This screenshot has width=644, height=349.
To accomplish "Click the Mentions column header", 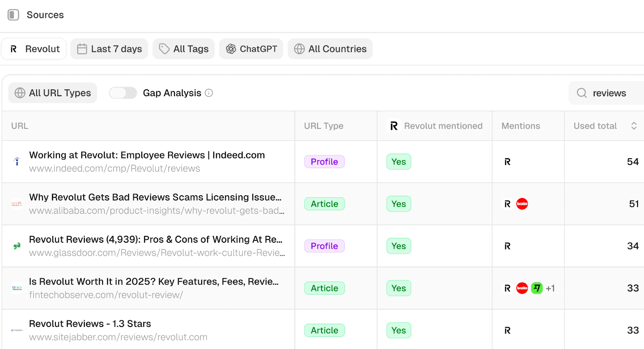I will pyautogui.click(x=521, y=126).
